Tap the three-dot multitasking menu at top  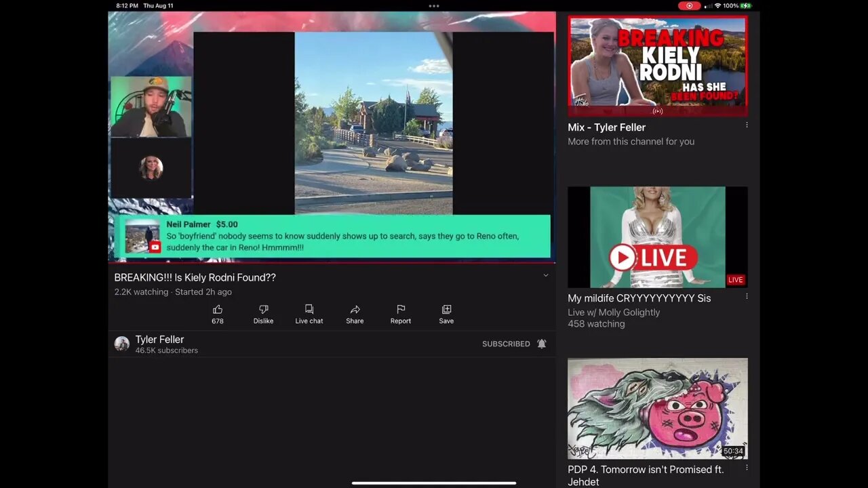pyautogui.click(x=434, y=5)
